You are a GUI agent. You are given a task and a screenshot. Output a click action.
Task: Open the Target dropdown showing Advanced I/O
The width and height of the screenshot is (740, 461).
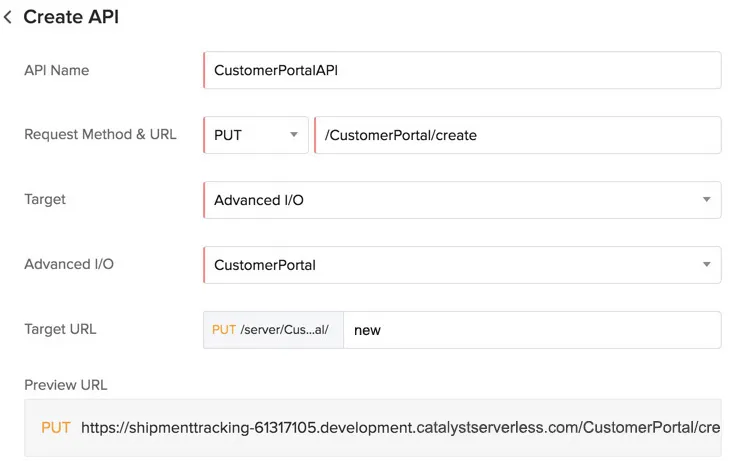(x=462, y=200)
